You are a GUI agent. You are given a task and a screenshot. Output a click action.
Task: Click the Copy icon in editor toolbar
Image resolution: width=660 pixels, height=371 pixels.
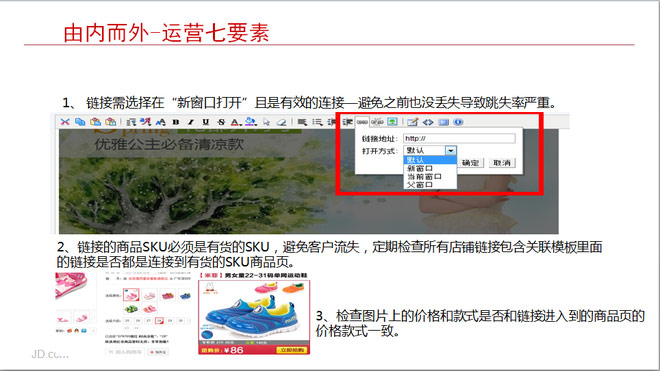tap(80, 122)
